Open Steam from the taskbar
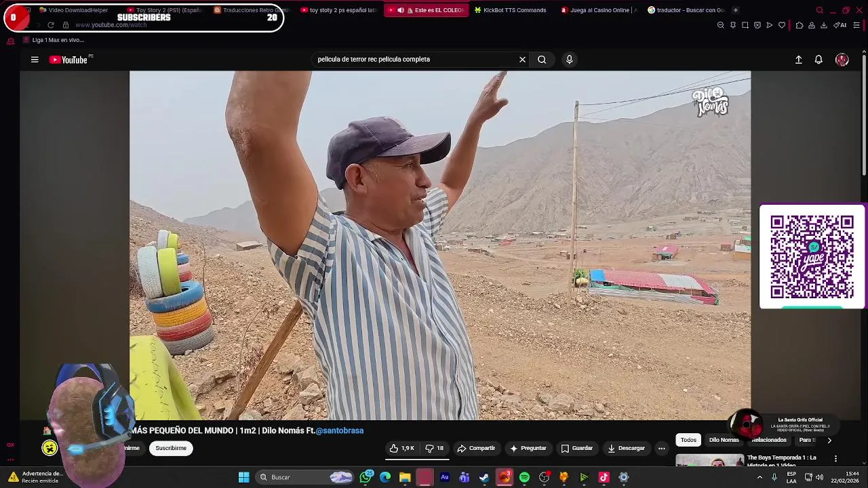Screen dimensions: 868x488 pyautogui.click(x=484, y=477)
